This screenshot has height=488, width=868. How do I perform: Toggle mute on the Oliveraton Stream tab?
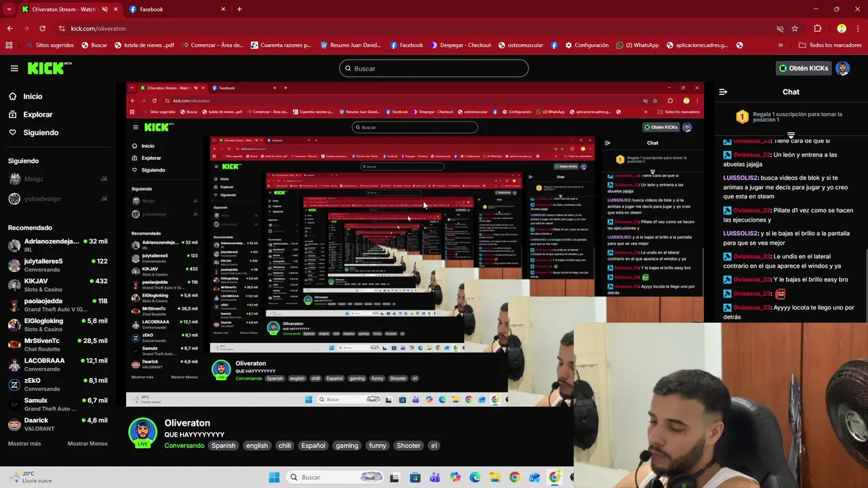coord(105,9)
